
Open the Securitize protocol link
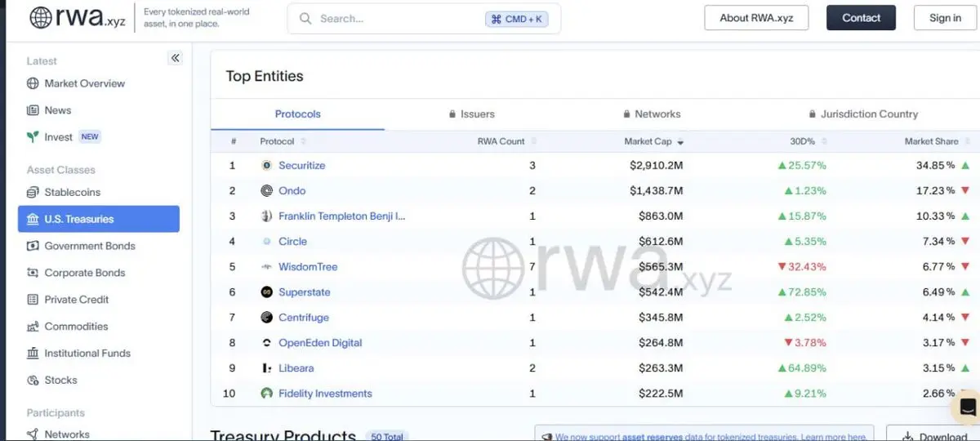302,165
